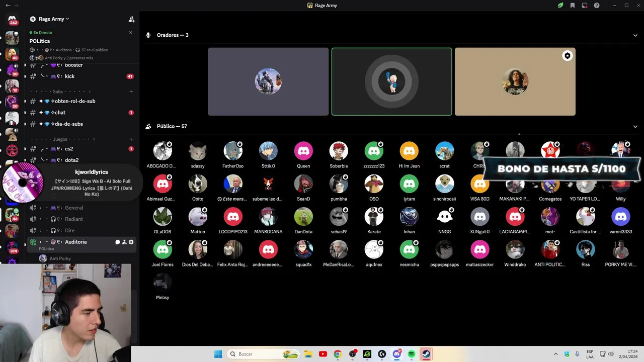Click invite icon on Auditoria channel
The height and width of the screenshot is (362, 644).
[124, 242]
